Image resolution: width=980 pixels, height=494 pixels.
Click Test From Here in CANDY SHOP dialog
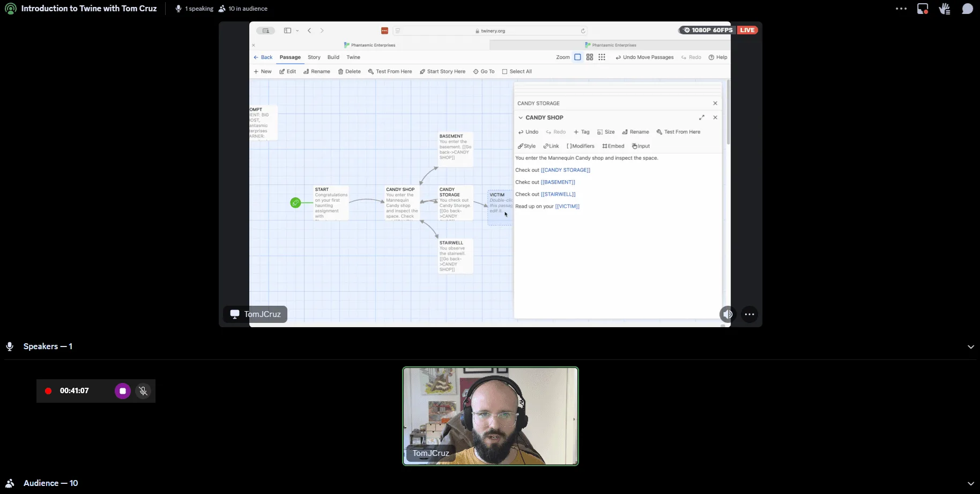(x=678, y=132)
